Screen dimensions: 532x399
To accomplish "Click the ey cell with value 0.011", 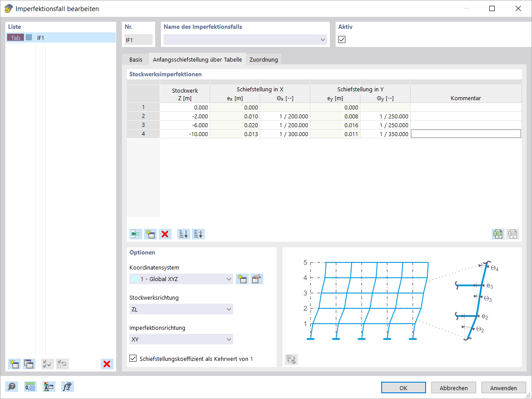I will coord(335,134).
